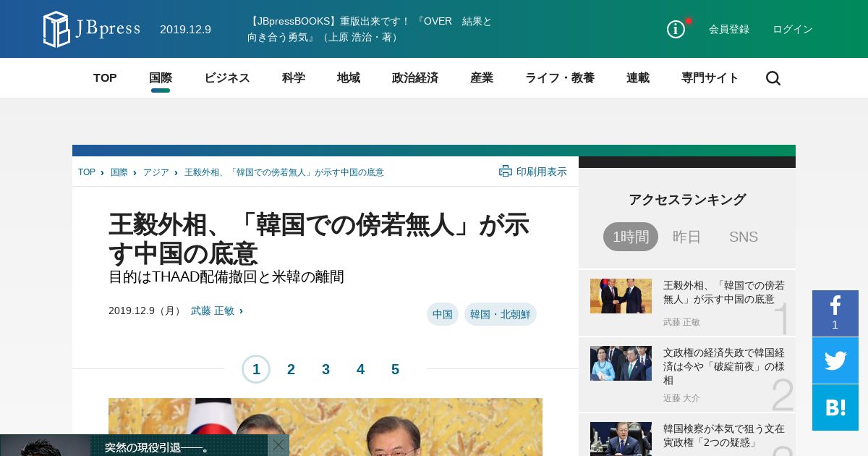Go to アジア breadcrumb link

tap(156, 172)
